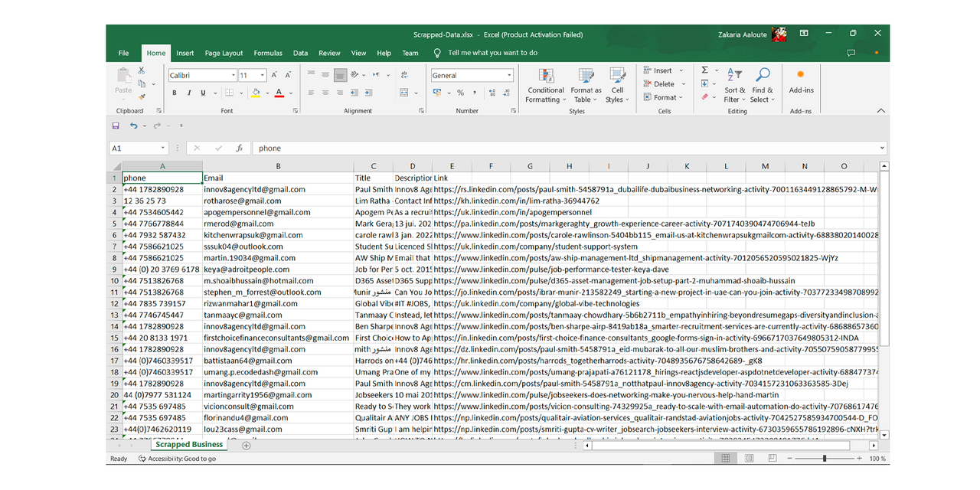980x490 pixels.
Task: Select the Format Painter brush icon
Action: (x=142, y=96)
